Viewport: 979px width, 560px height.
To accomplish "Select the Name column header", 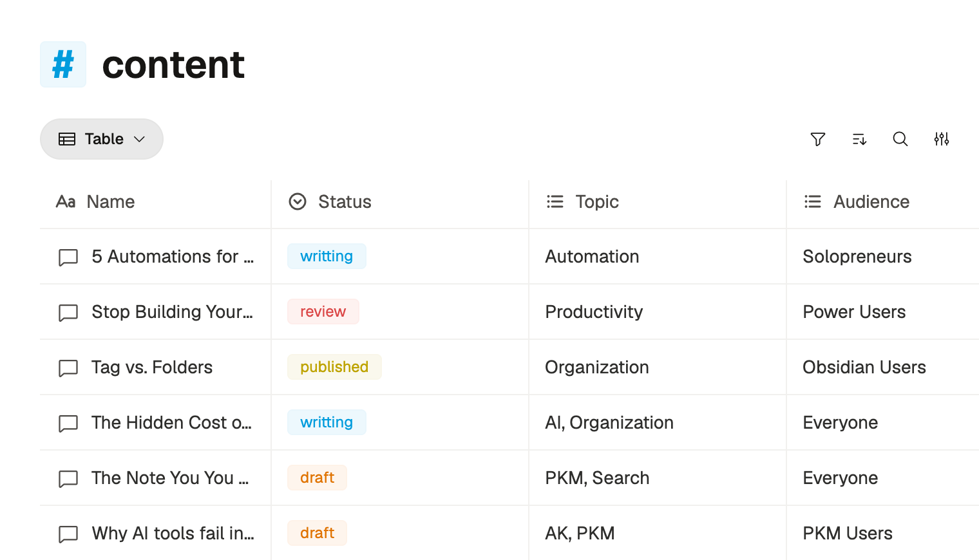I will tap(110, 202).
